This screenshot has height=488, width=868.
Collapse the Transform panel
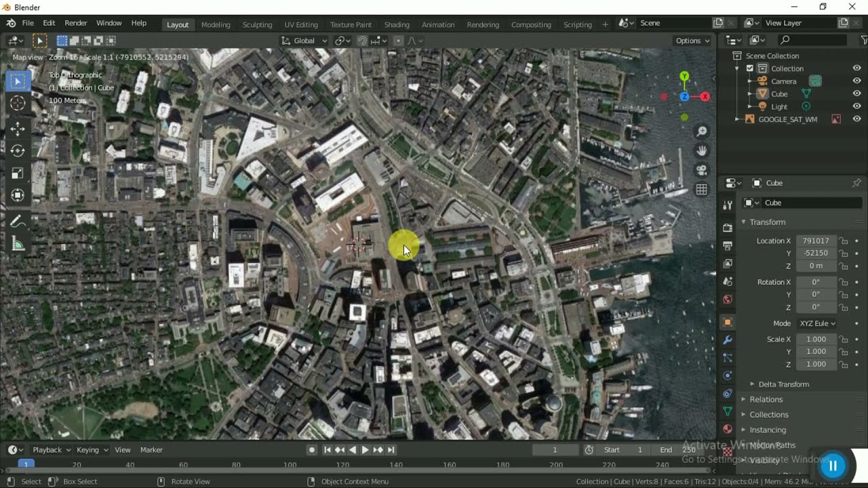point(767,222)
